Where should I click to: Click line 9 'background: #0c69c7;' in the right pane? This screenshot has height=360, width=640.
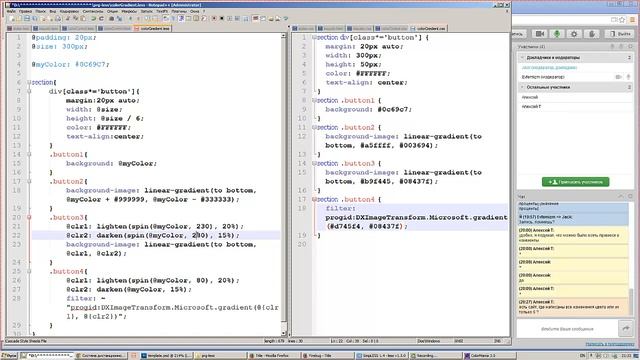click(x=368, y=109)
